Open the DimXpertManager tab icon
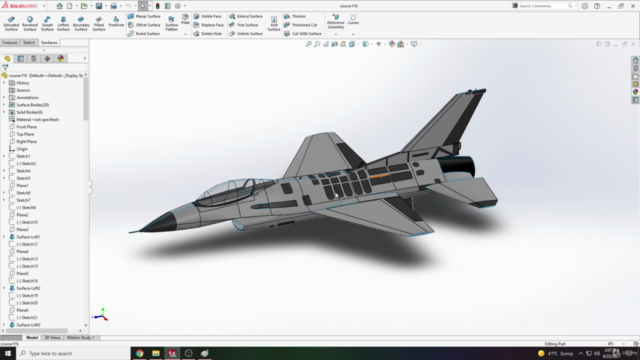Image resolution: width=640 pixels, height=360 pixels. pos(47,58)
